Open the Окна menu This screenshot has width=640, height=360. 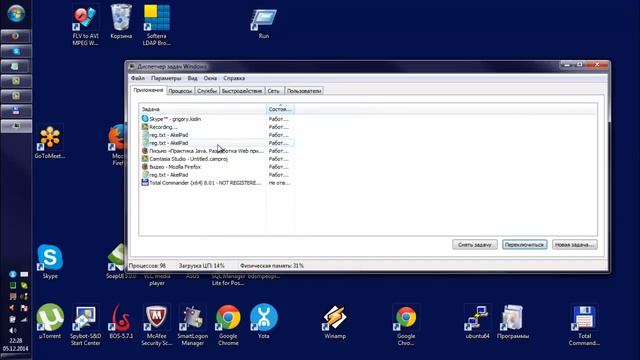coord(210,78)
